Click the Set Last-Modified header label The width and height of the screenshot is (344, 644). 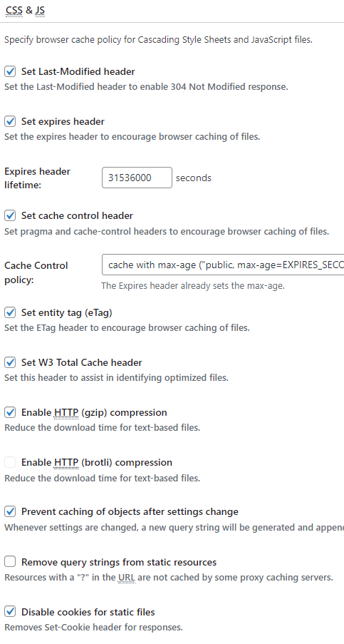tap(78, 72)
